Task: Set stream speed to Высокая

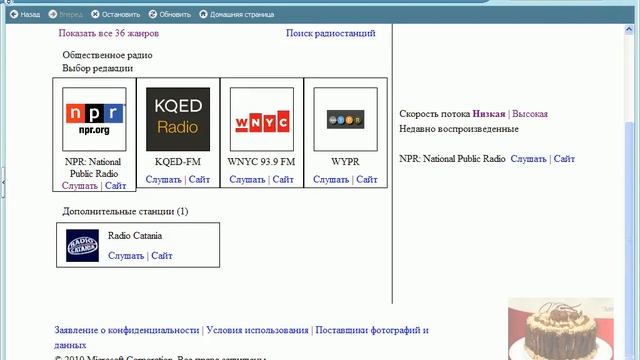Action: click(x=530, y=114)
